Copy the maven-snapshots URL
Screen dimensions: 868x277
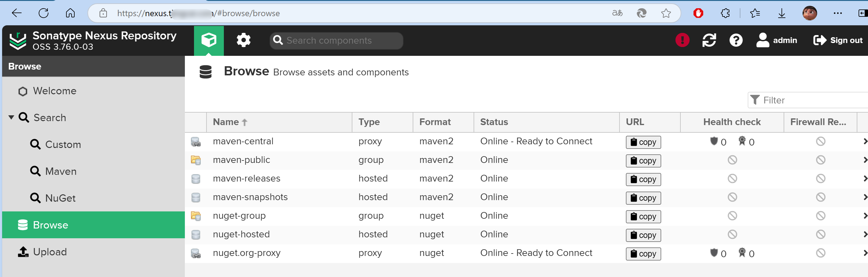(x=643, y=198)
